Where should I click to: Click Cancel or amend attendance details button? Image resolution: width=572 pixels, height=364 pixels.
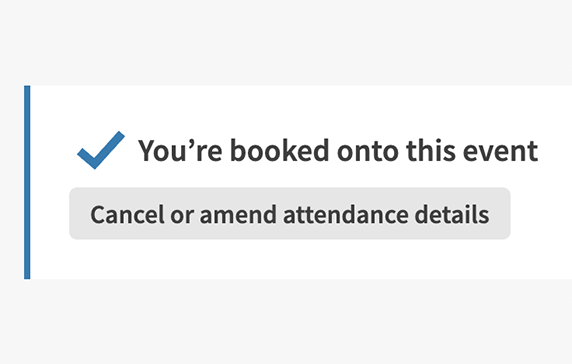pyautogui.click(x=290, y=214)
